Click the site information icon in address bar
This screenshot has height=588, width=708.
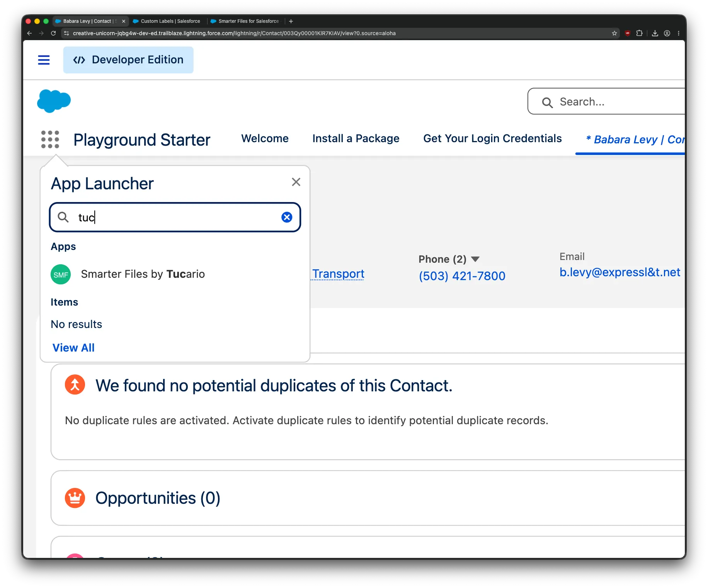[x=66, y=33]
